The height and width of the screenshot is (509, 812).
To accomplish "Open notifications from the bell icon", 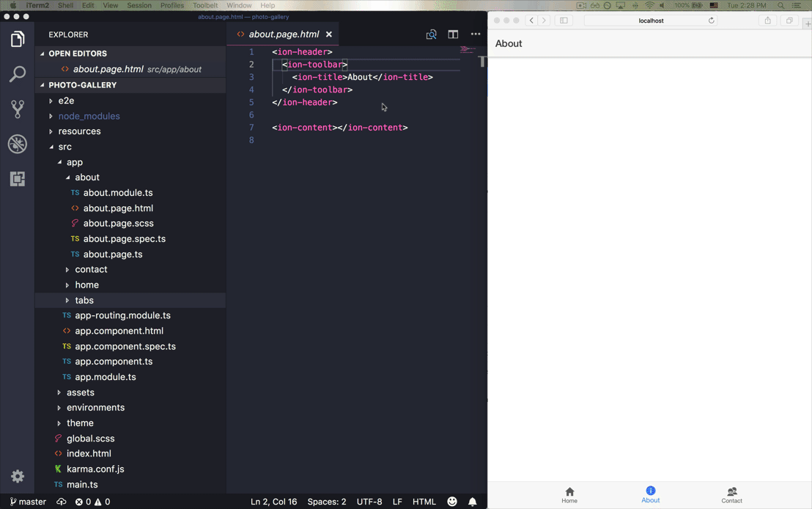I will tap(472, 502).
